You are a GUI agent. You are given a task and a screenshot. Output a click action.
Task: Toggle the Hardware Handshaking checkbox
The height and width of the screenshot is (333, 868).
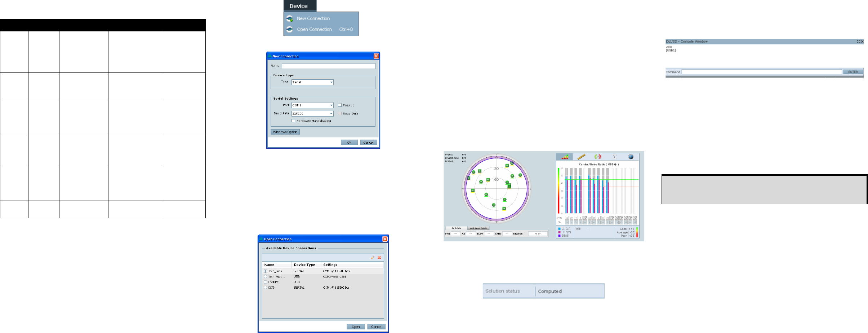[293, 121]
